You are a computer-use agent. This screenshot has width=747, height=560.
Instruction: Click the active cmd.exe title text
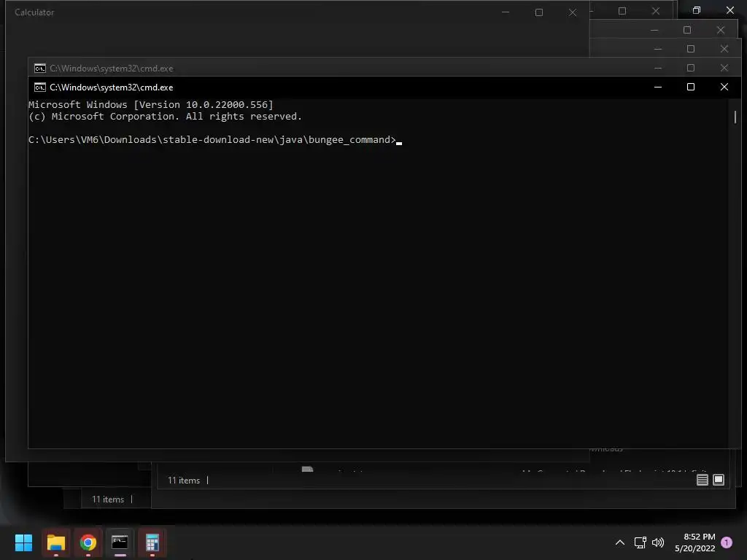pyautogui.click(x=112, y=87)
